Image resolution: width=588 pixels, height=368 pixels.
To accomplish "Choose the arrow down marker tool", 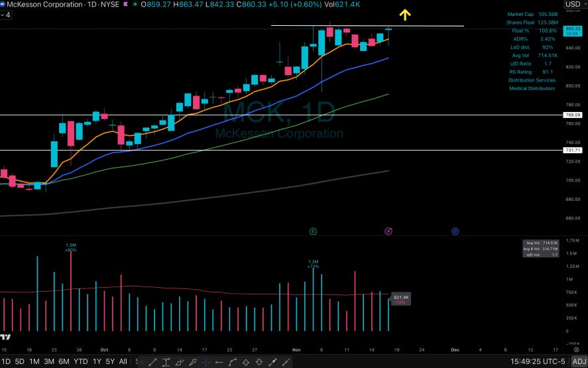I will point(259,362).
